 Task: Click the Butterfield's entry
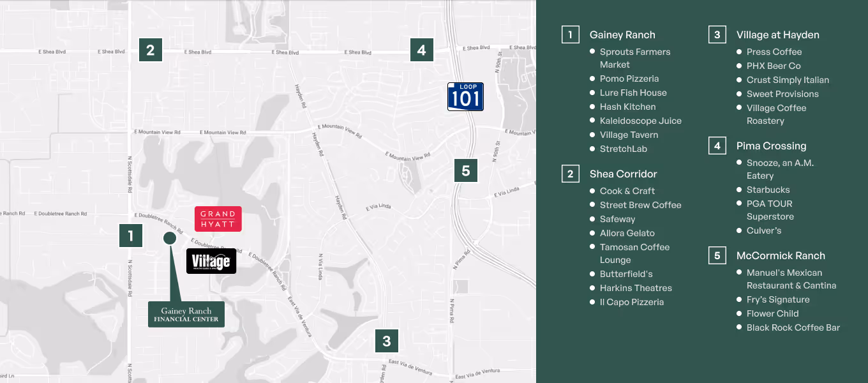(626, 274)
